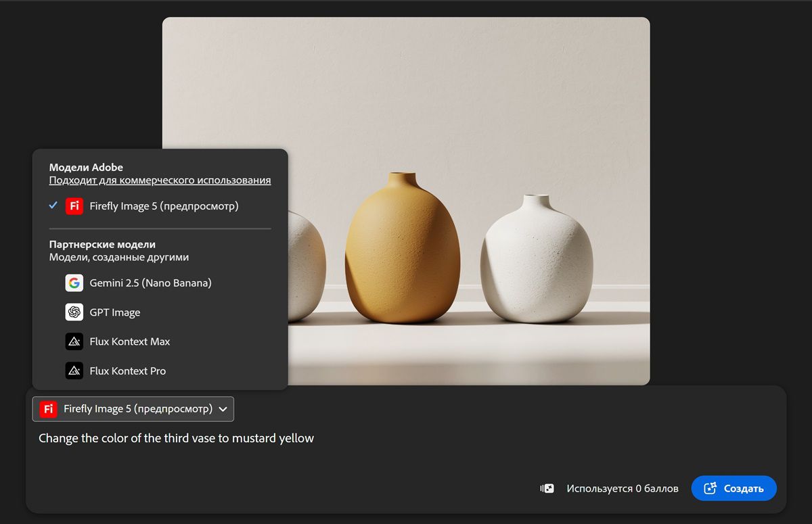The width and height of the screenshot is (812, 524).
Task: Click the OpenAI icon beside GPT Image
Action: coord(74,312)
